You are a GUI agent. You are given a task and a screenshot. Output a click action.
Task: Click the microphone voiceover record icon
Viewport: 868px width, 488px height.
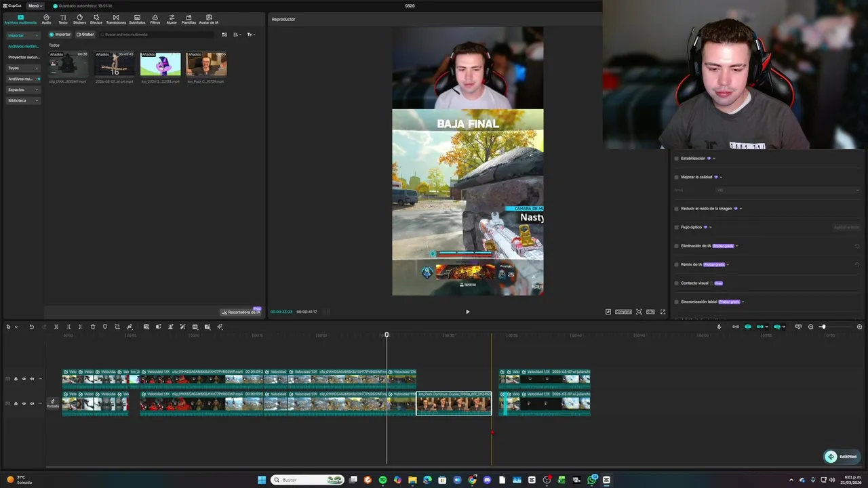[x=719, y=327]
